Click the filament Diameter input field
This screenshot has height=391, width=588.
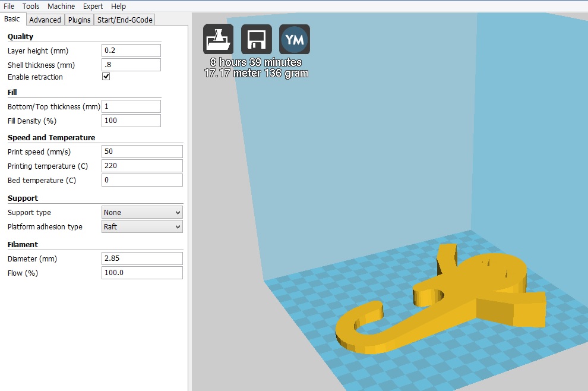tap(142, 258)
